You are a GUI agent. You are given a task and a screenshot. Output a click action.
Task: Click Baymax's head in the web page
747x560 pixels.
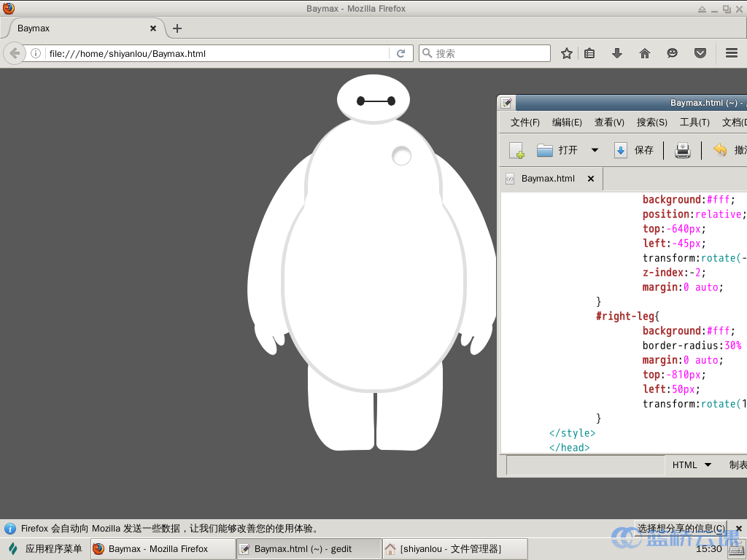click(373, 99)
